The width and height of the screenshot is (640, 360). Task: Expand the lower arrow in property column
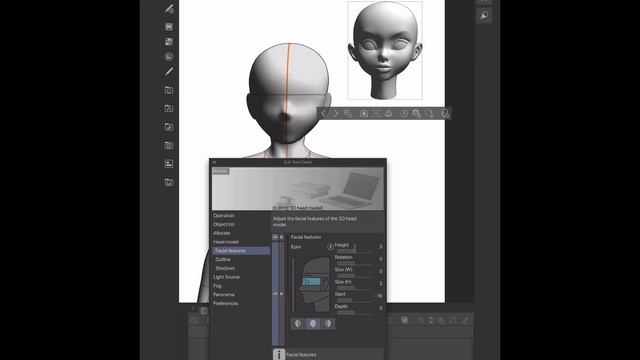282,293
